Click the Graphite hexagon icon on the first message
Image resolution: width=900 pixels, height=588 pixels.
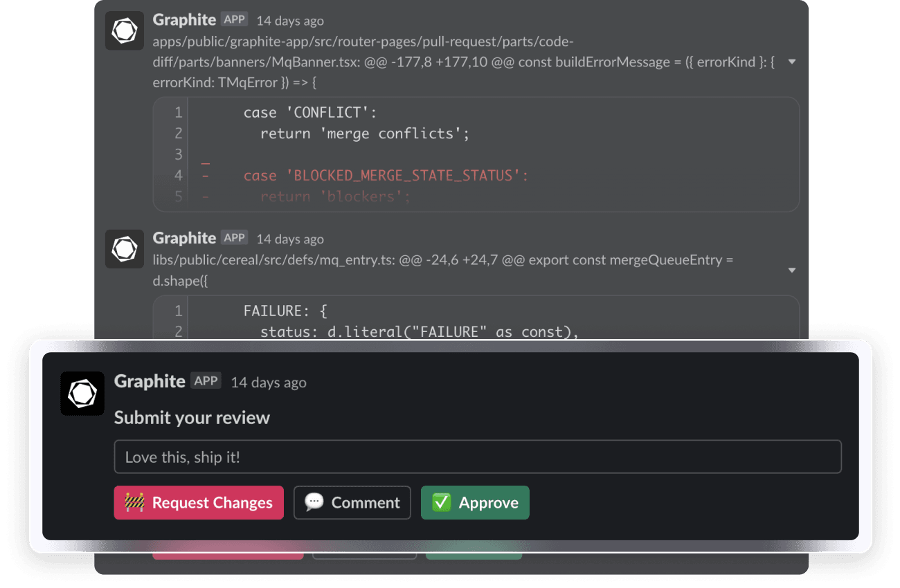pos(125,30)
